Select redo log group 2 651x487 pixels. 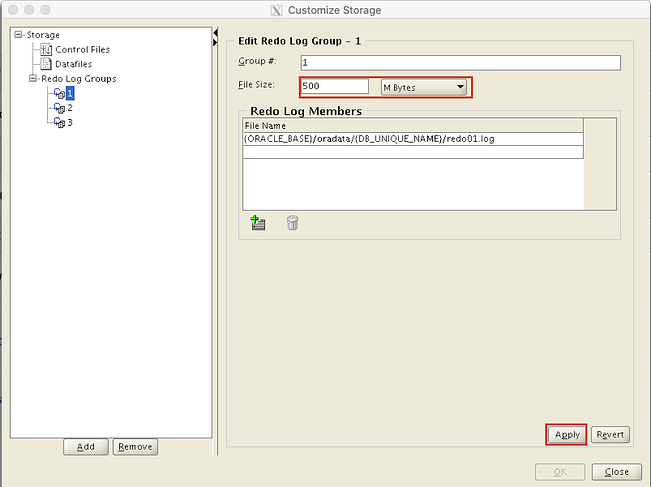click(x=70, y=108)
